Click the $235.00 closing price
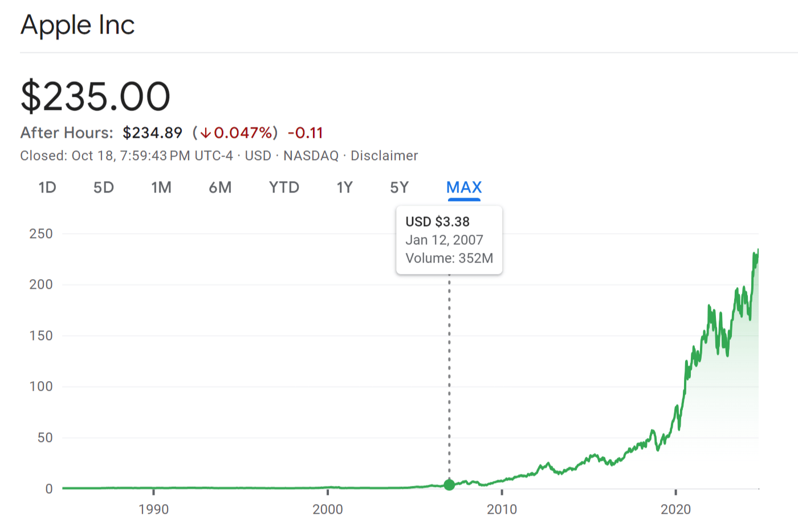Viewport: 798px width, 532px height. [96, 96]
